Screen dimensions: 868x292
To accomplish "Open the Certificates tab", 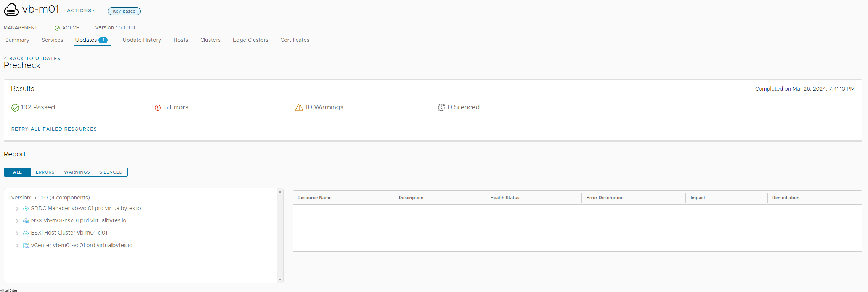I will 295,40.
